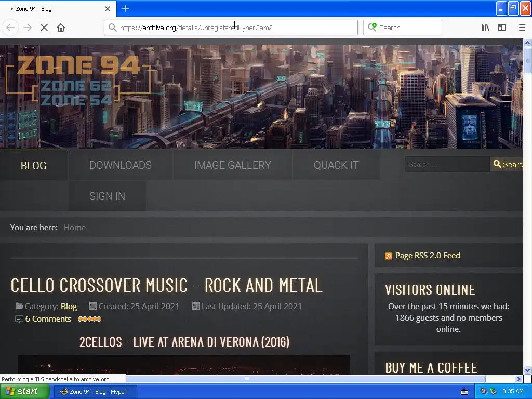The image size is (532, 399).
Task: Go back with the browser back arrow
Action: tap(10, 28)
